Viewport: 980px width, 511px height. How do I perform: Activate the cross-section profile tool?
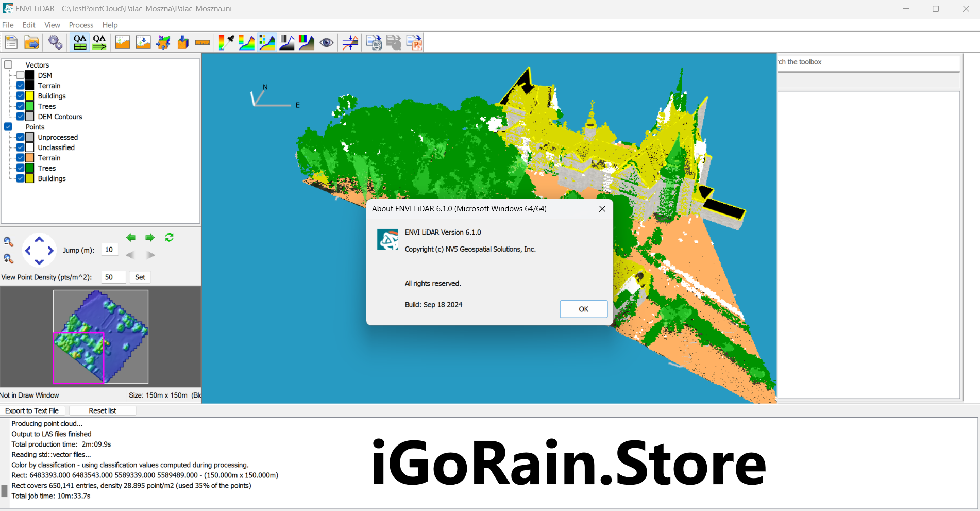coord(350,42)
